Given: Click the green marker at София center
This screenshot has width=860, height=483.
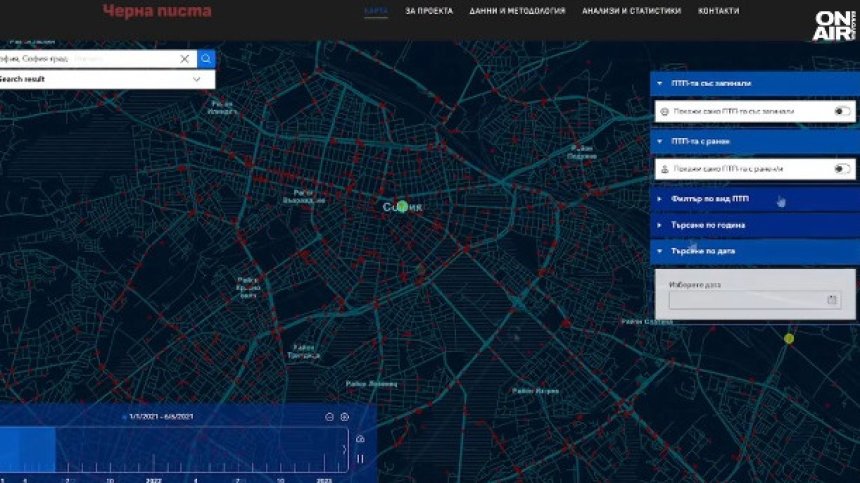Looking at the screenshot, I should (402, 206).
